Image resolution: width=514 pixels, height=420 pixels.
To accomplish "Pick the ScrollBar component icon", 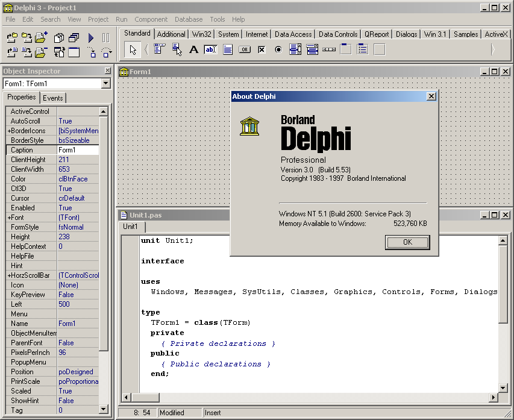I will tap(329, 49).
